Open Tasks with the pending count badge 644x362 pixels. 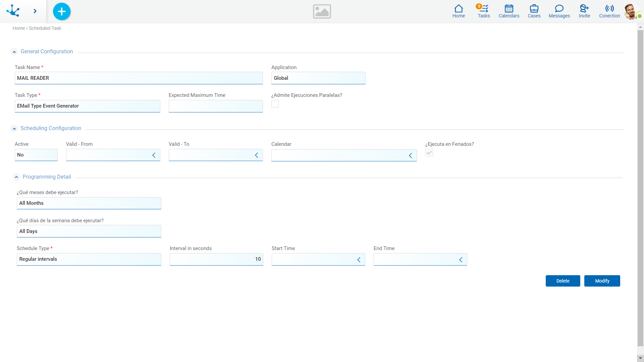click(x=483, y=11)
